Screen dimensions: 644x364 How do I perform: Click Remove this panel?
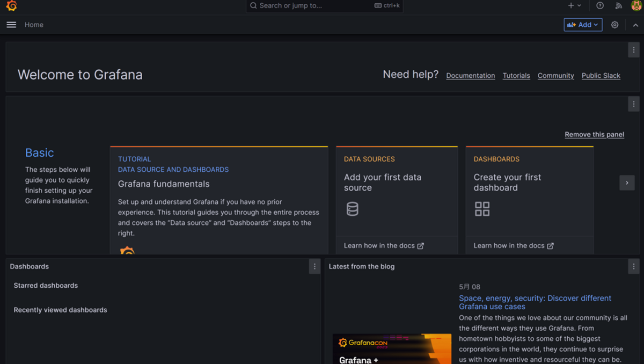click(595, 135)
